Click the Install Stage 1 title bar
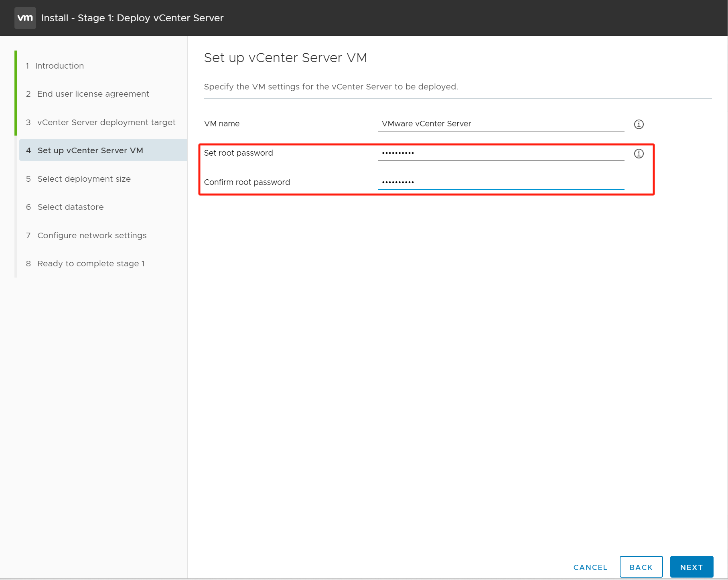Screen dimensions: 728x580 (x=133, y=18)
